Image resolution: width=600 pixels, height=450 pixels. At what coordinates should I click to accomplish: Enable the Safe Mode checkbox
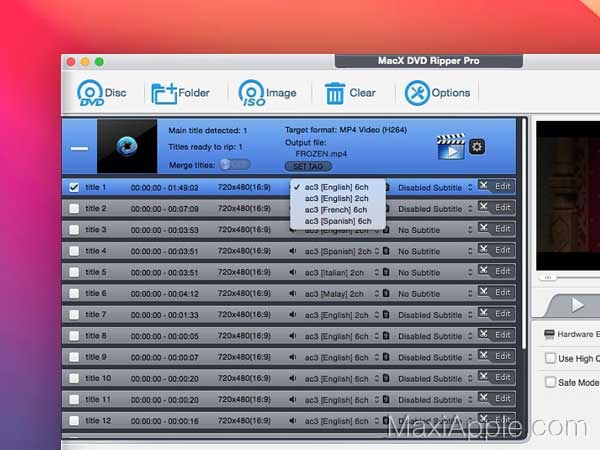550,382
